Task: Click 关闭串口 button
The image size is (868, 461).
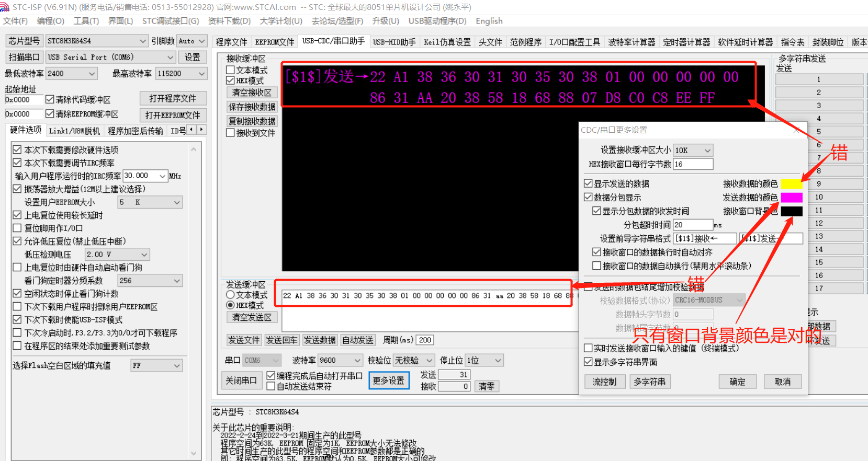Action: click(241, 381)
